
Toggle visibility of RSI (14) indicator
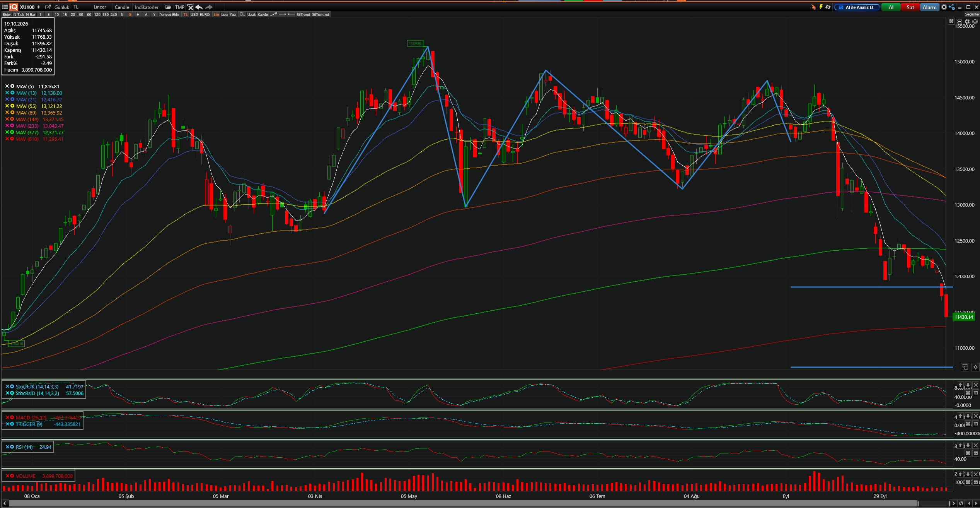pos(12,447)
